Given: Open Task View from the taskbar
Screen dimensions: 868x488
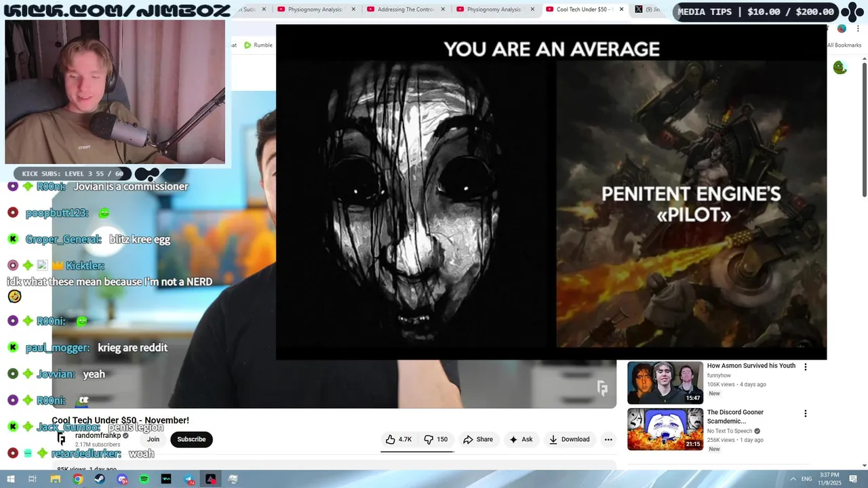Looking at the screenshot, I should click(32, 479).
